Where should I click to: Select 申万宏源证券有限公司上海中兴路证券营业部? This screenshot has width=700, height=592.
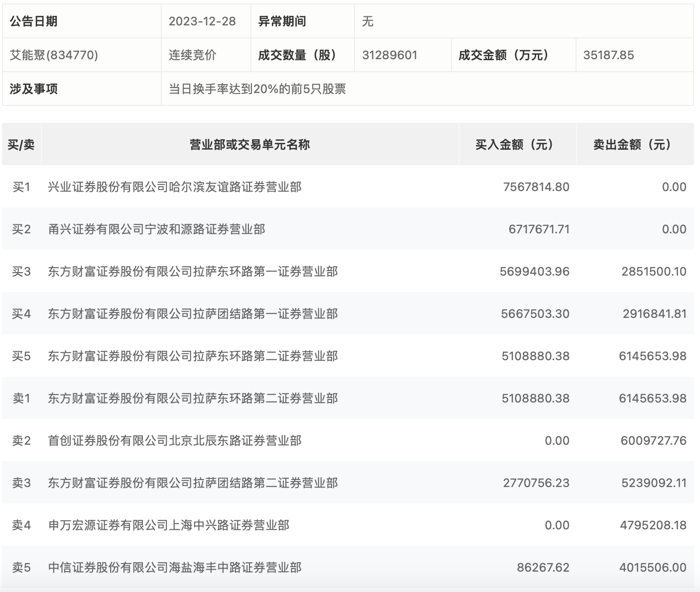tap(169, 525)
